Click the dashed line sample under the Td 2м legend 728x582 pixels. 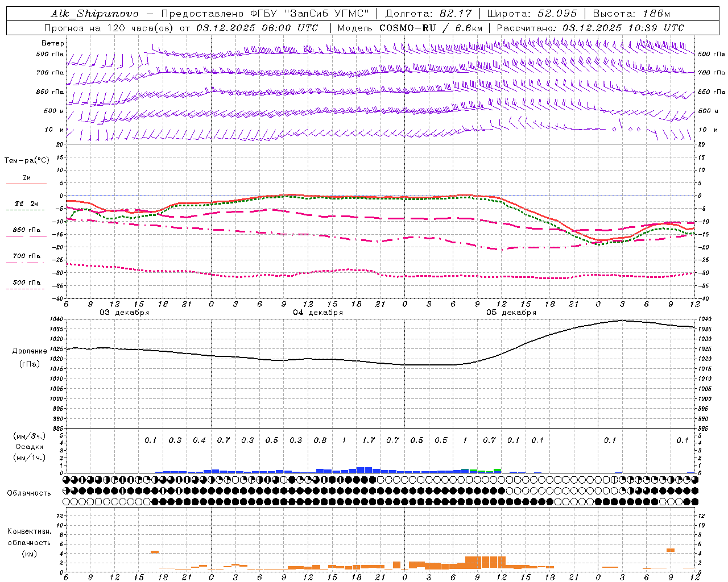tap(26, 210)
